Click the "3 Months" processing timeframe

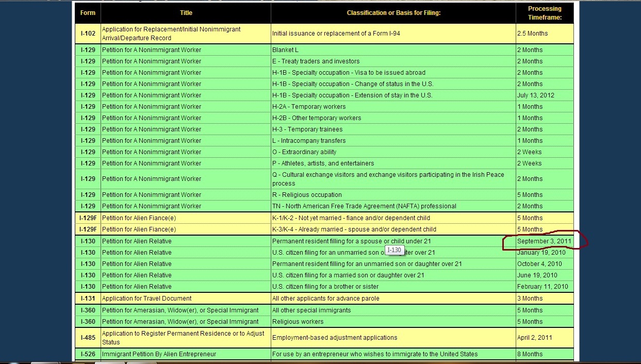click(530, 299)
